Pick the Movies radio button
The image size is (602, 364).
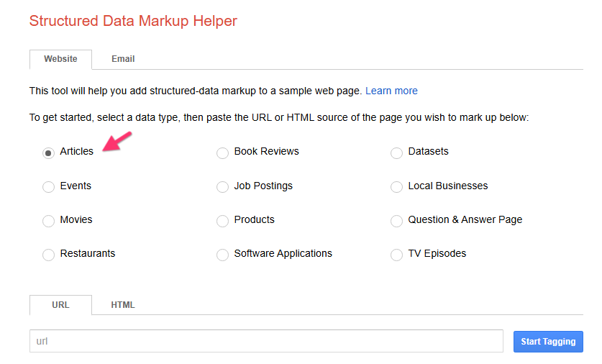click(48, 221)
